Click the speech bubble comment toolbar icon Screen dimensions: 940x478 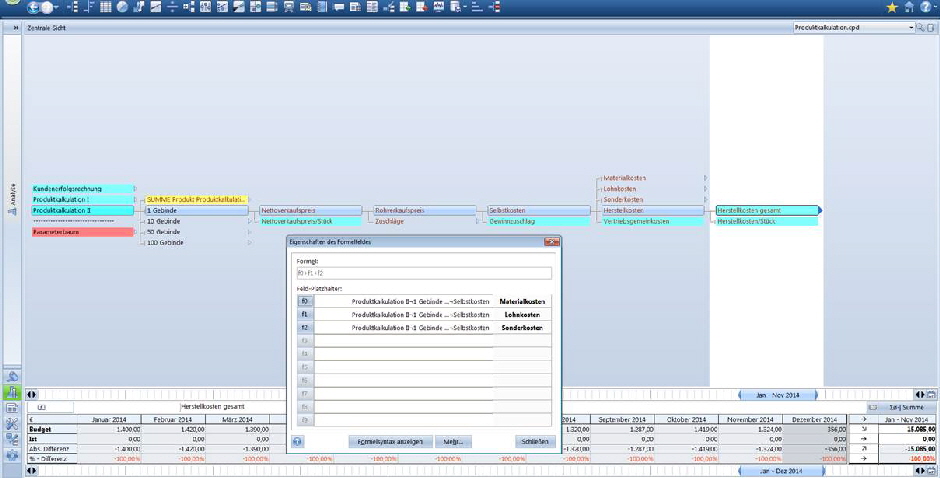coord(339,7)
